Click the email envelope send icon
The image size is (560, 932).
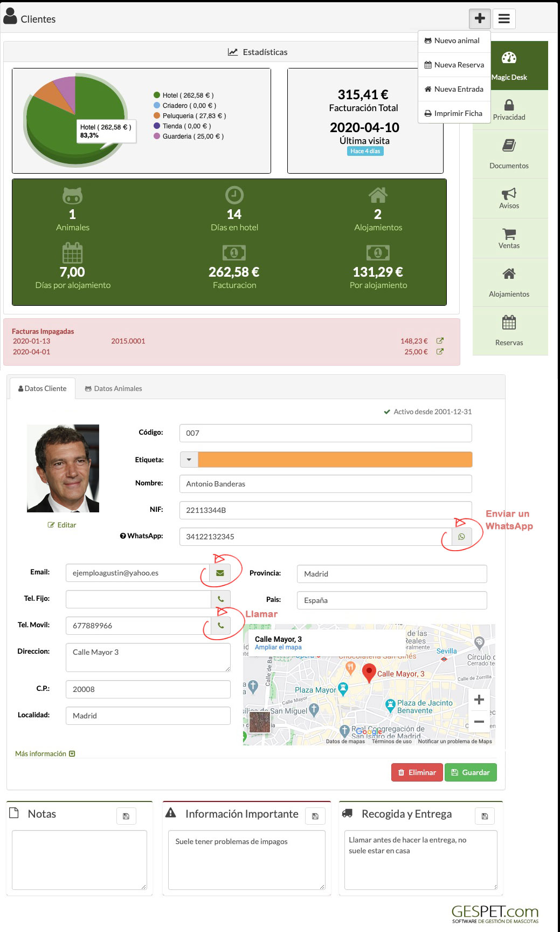(220, 573)
